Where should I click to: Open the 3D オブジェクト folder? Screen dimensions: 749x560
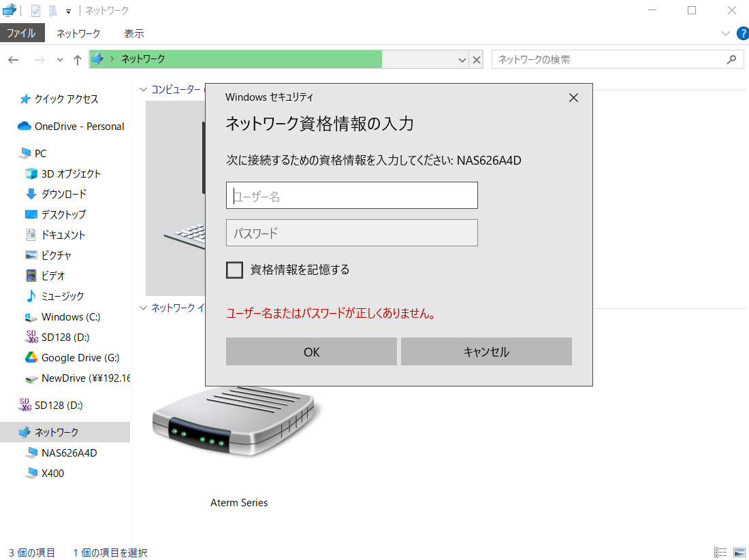tap(71, 174)
